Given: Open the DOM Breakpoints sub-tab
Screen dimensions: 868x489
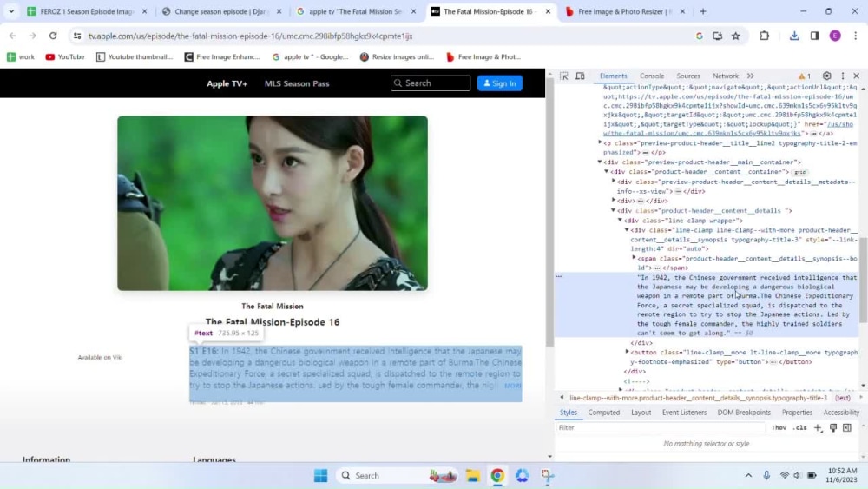Looking at the screenshot, I should tap(744, 413).
